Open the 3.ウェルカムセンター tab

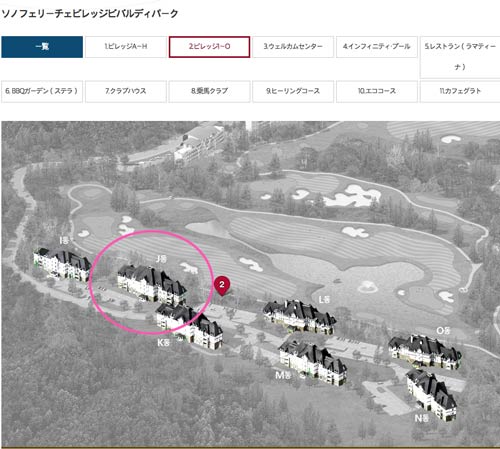293,47
